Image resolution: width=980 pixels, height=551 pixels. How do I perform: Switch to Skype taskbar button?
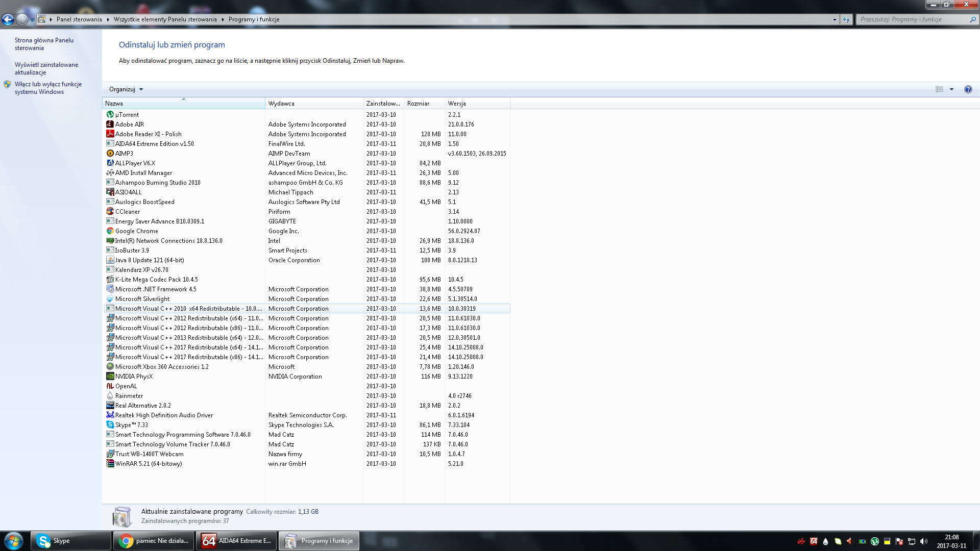[x=71, y=541]
